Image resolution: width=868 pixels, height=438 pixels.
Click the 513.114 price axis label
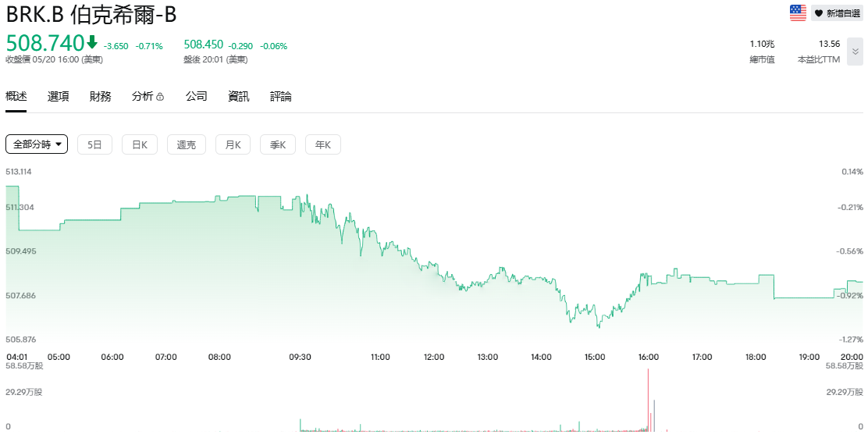pos(18,172)
